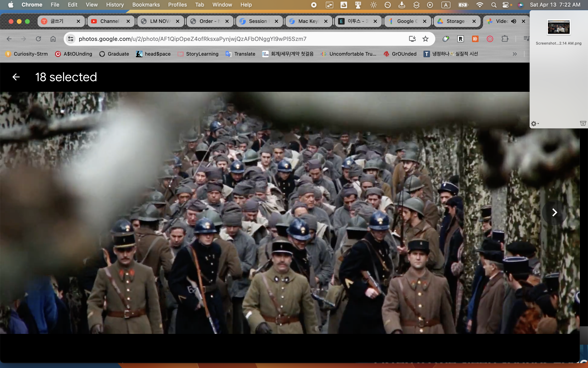The image size is (588, 368).
Task: Bookmark this page with the star icon
Action: (x=425, y=39)
